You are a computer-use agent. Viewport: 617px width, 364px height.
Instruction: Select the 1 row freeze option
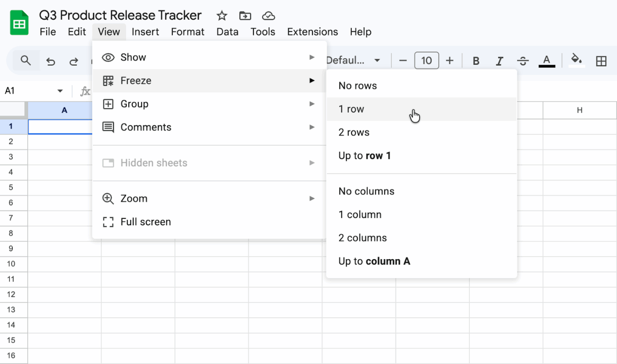tap(350, 109)
